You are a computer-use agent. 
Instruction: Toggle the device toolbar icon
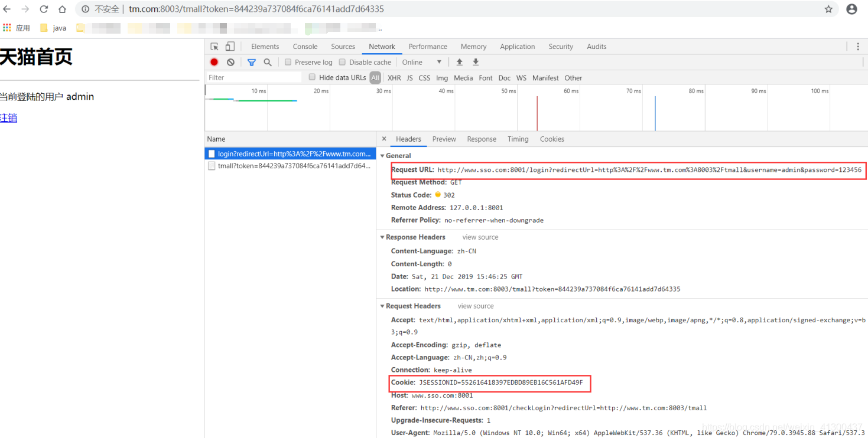tap(230, 47)
